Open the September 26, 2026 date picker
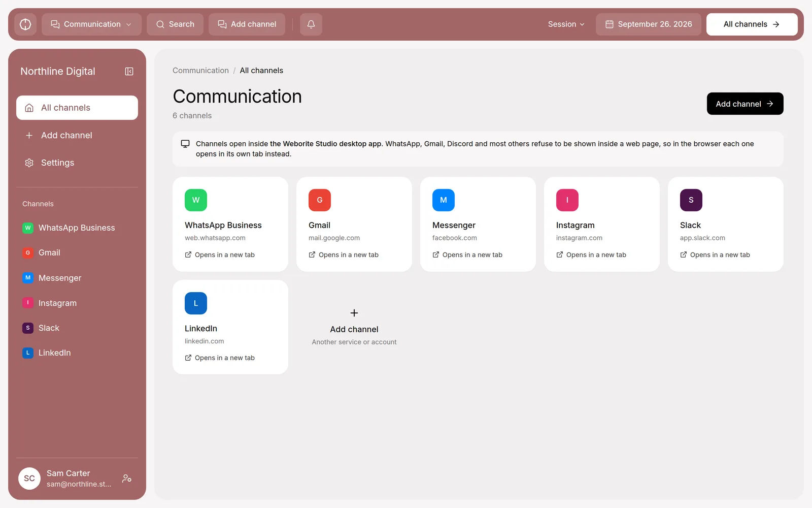 click(649, 24)
